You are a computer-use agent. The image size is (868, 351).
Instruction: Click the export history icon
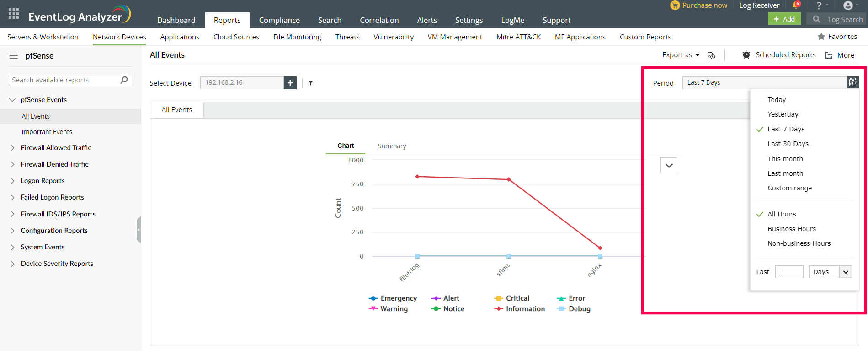click(x=711, y=55)
